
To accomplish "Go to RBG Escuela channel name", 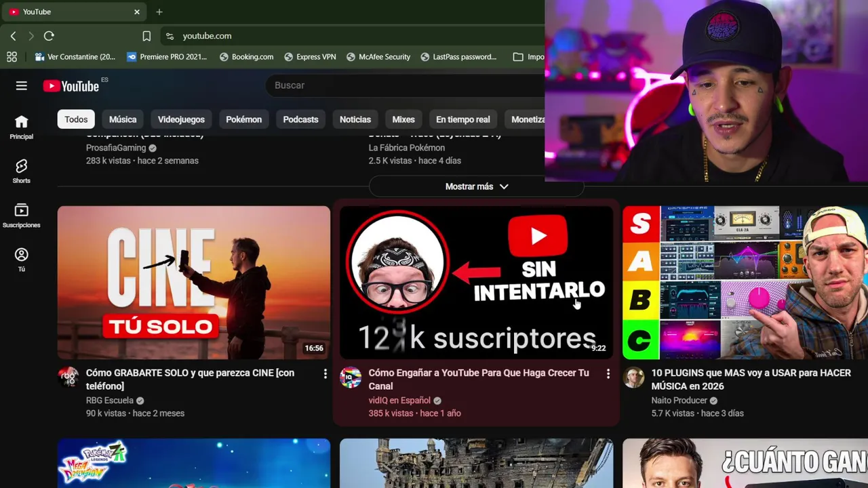I will tap(110, 401).
